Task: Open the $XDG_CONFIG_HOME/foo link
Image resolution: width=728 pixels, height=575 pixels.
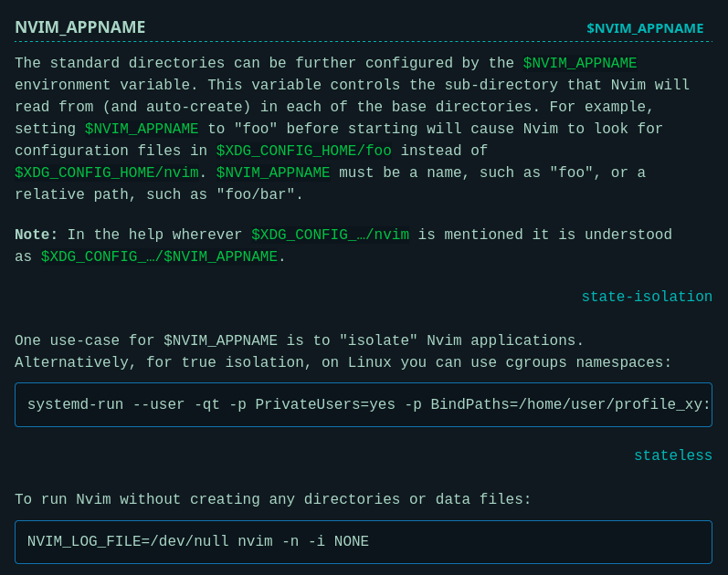Action: click(303, 152)
